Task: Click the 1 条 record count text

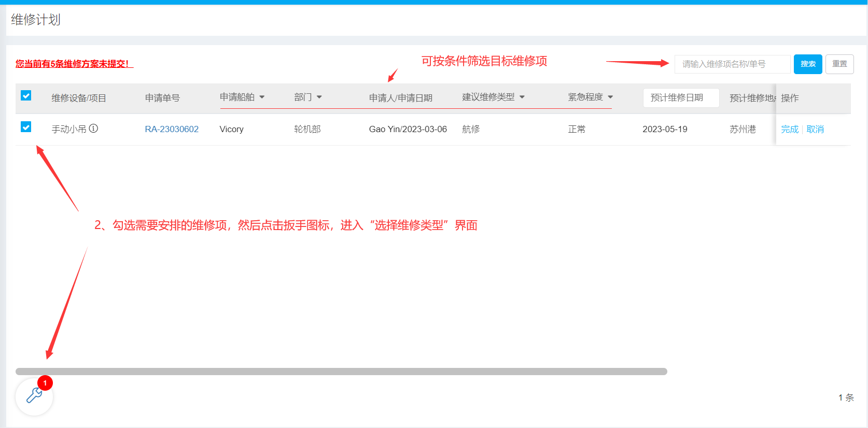Action: 846,397
